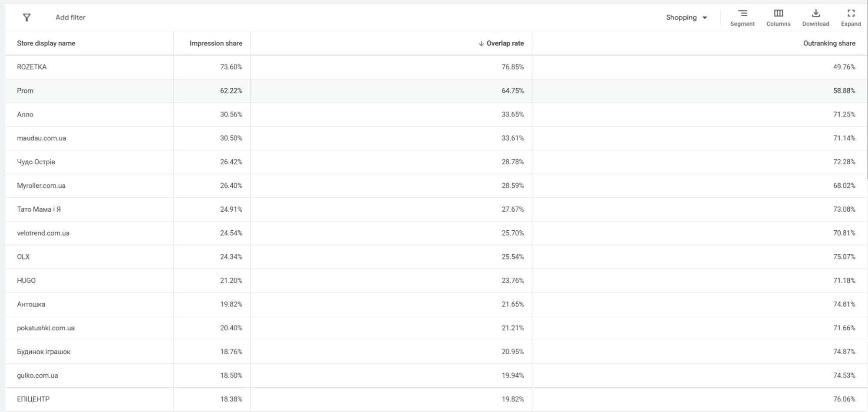The width and height of the screenshot is (868, 412).
Task: Click the filter funnel icon
Action: click(x=26, y=17)
